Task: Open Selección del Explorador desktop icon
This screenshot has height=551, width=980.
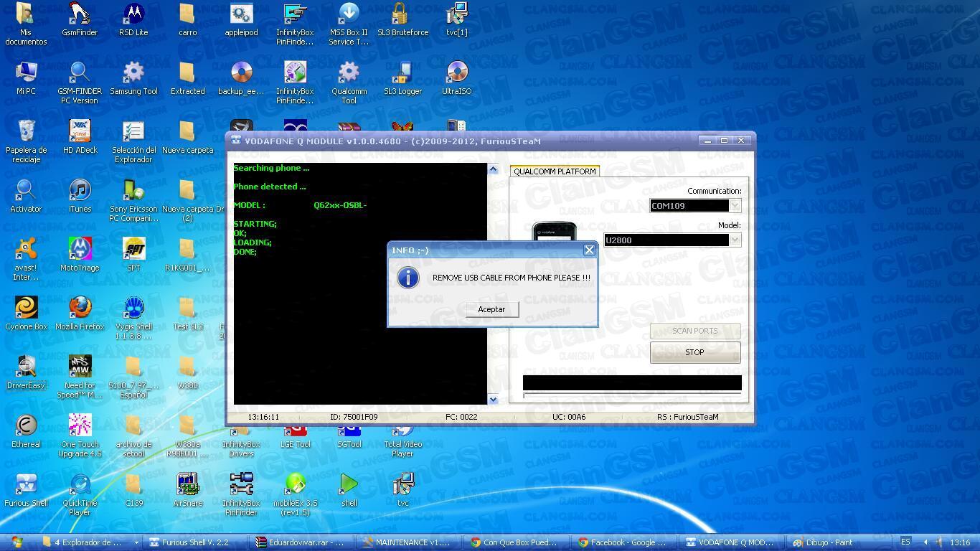Action: 133,141
